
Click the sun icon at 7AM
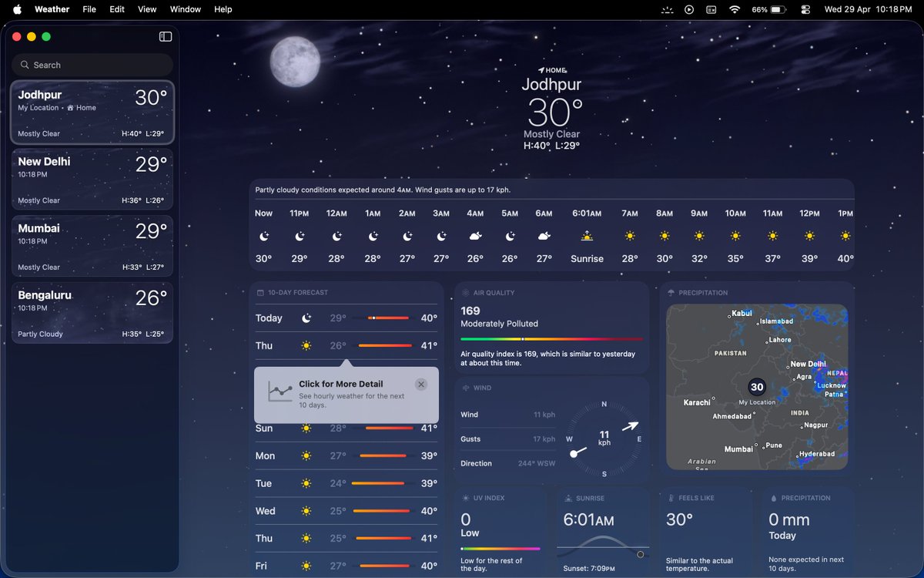[x=630, y=236]
